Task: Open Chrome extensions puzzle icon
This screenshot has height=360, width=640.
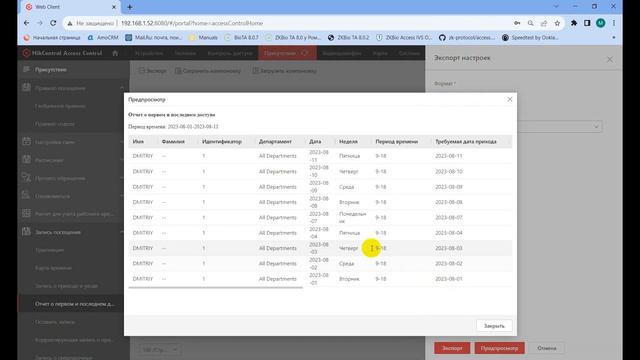Action: pos(574,23)
